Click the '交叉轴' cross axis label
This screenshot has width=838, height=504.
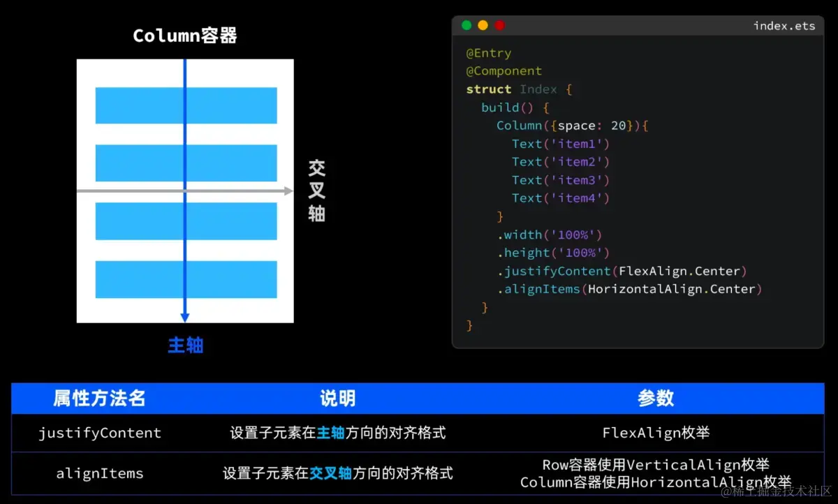click(x=317, y=191)
